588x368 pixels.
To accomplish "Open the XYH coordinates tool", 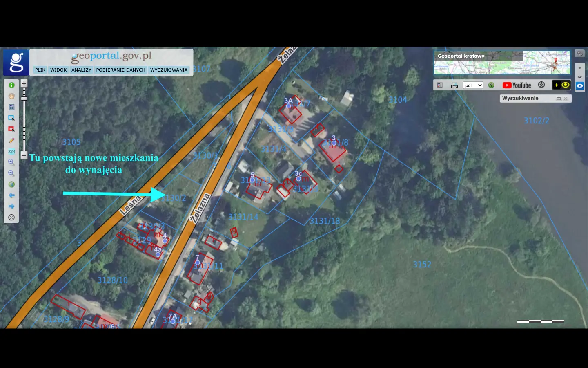I will click(11, 151).
